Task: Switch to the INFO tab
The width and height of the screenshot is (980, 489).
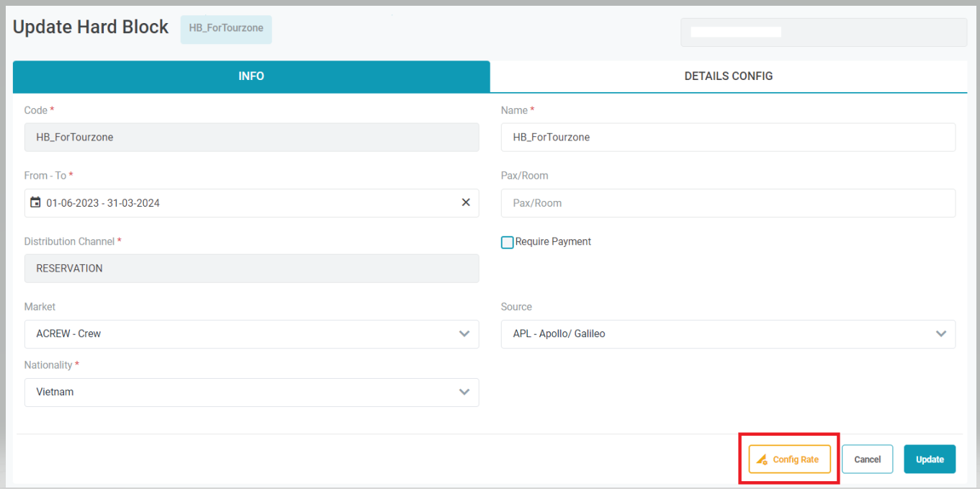Action: tap(251, 76)
